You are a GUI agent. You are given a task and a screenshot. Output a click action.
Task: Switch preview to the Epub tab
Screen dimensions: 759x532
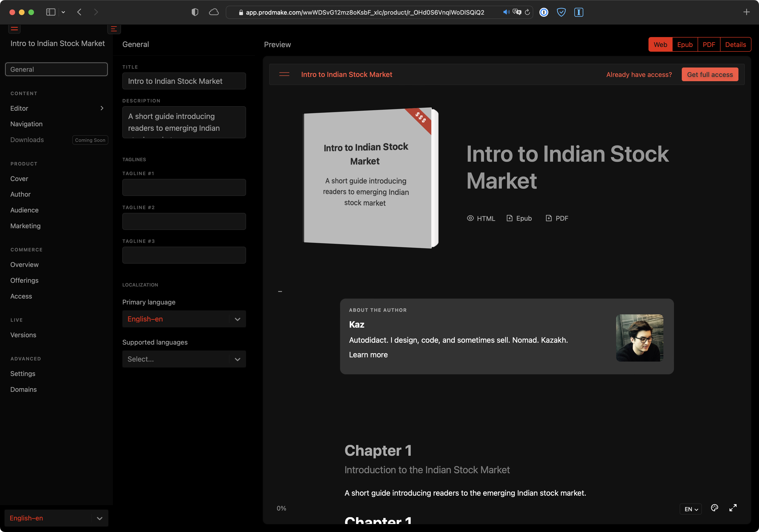coord(685,45)
